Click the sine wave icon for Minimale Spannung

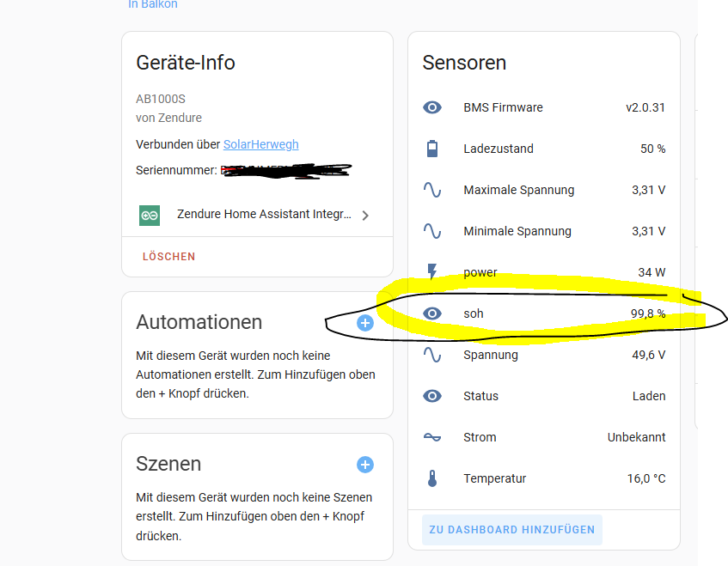pos(431,231)
